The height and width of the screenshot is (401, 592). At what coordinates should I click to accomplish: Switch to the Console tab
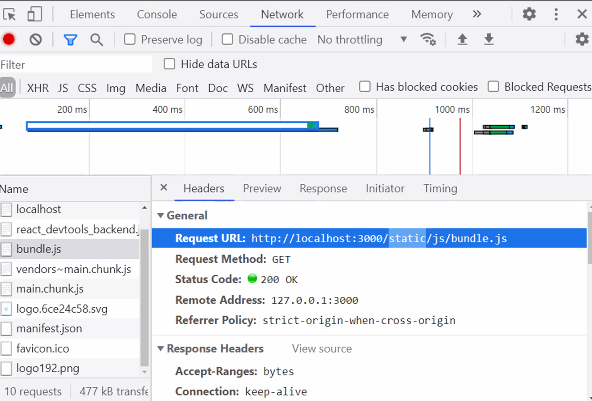click(157, 14)
